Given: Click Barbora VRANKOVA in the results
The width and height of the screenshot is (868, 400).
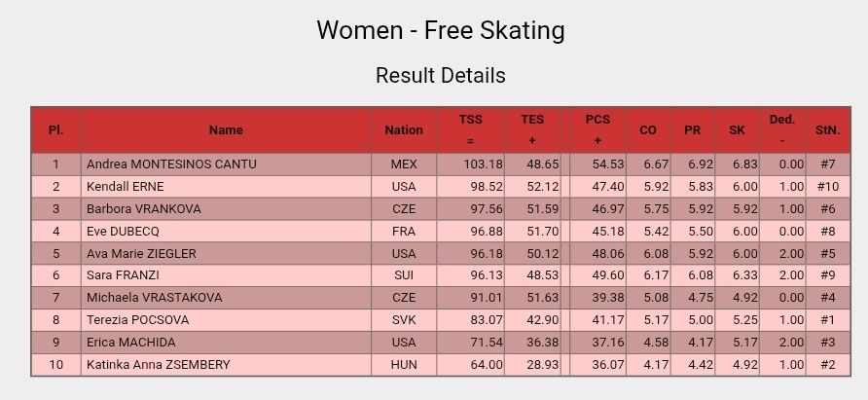Looking at the screenshot, I should [144, 209].
